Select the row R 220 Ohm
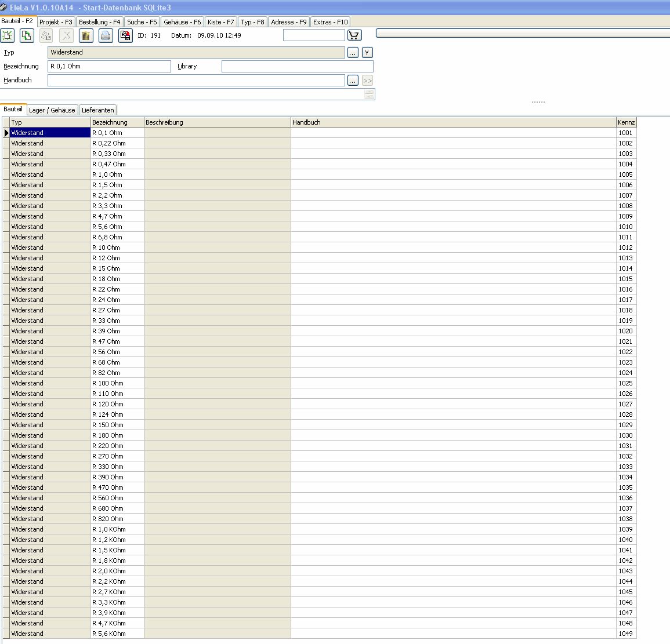Screen dimensions: 670x644 pos(320,445)
